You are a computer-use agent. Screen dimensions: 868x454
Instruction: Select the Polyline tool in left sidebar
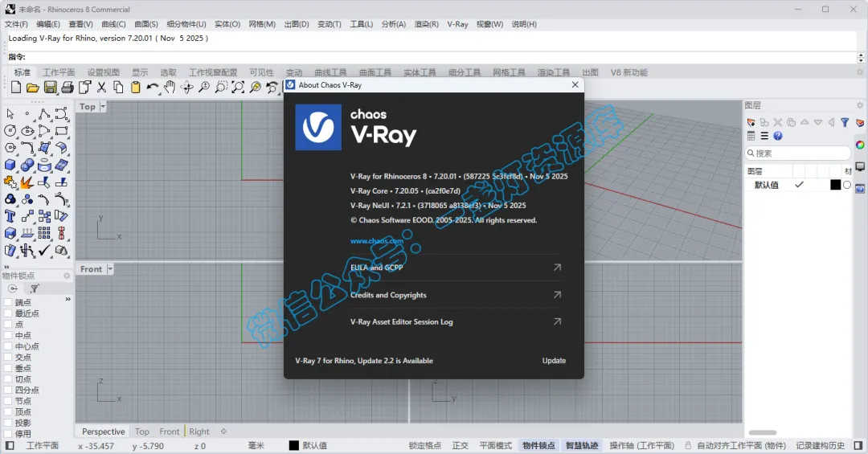(x=44, y=114)
